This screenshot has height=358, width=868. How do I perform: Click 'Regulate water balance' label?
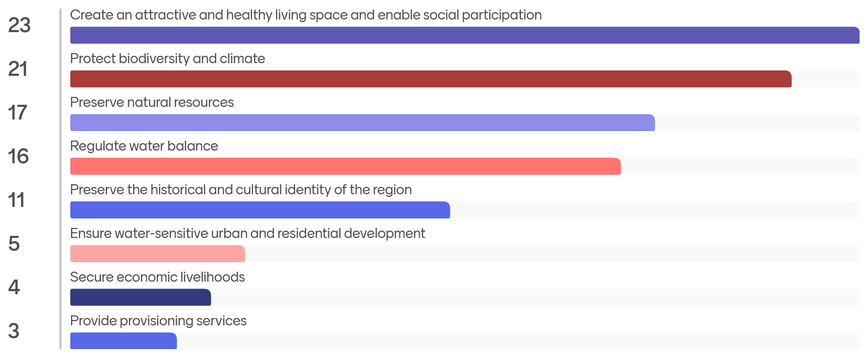click(x=144, y=146)
